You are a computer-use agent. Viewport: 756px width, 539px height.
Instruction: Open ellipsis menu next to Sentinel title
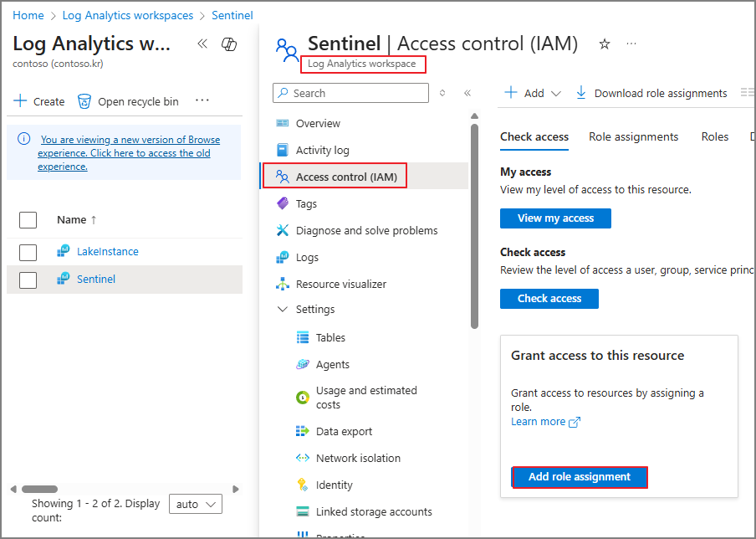tap(631, 44)
